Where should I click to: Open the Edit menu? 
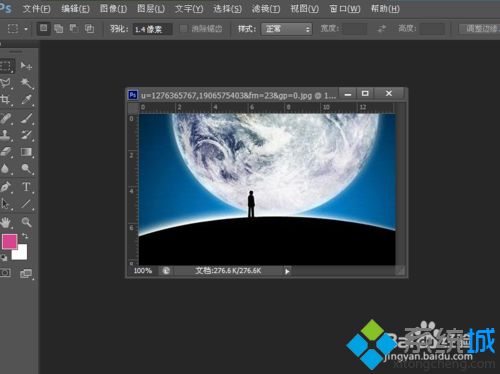[75, 9]
